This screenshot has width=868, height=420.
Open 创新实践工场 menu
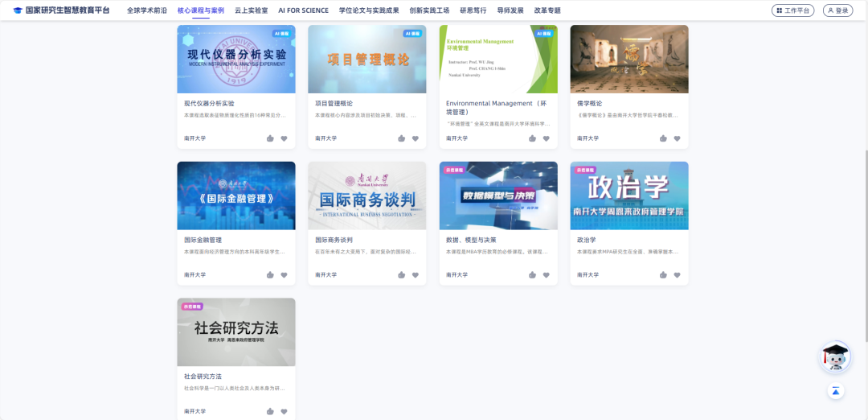click(429, 10)
